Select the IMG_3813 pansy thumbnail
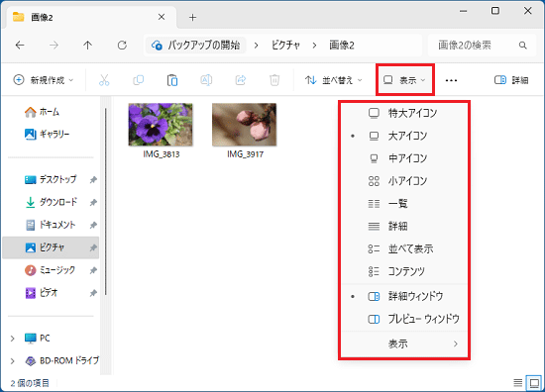The height and width of the screenshot is (392, 545). pos(161,125)
